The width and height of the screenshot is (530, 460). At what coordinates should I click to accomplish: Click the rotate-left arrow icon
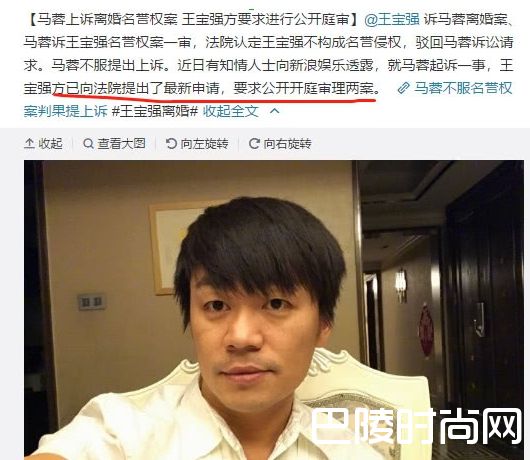point(171,144)
